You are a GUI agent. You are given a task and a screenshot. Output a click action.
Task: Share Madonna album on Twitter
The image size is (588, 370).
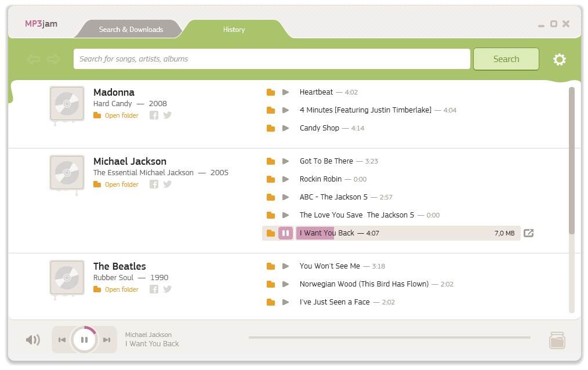(168, 115)
